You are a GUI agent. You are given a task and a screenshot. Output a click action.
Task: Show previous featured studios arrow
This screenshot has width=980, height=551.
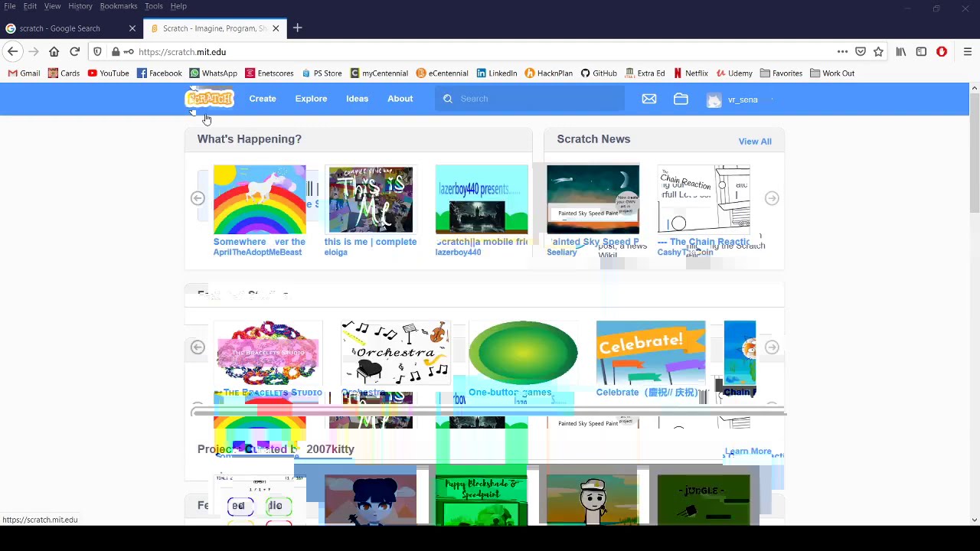[198, 347]
